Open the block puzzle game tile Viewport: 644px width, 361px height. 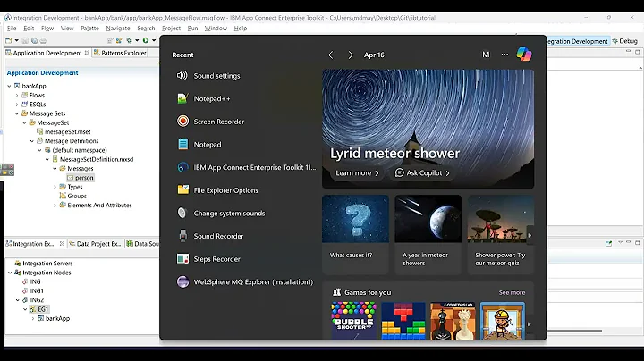click(403, 321)
